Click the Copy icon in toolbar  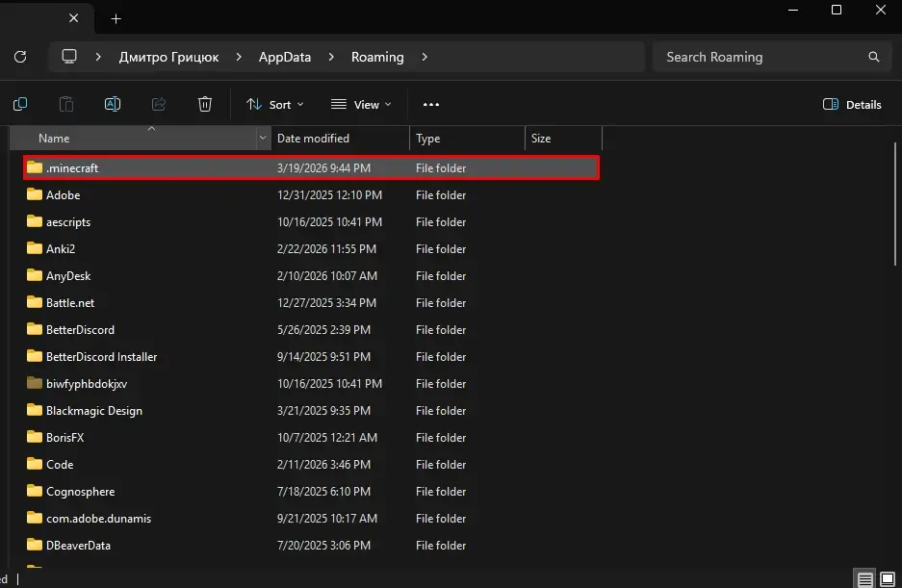coord(20,104)
